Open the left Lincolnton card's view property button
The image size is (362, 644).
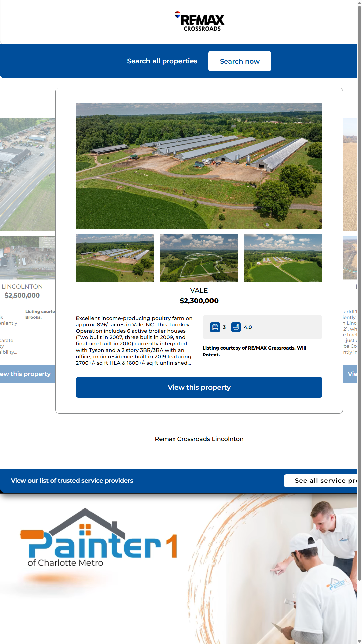(27, 374)
